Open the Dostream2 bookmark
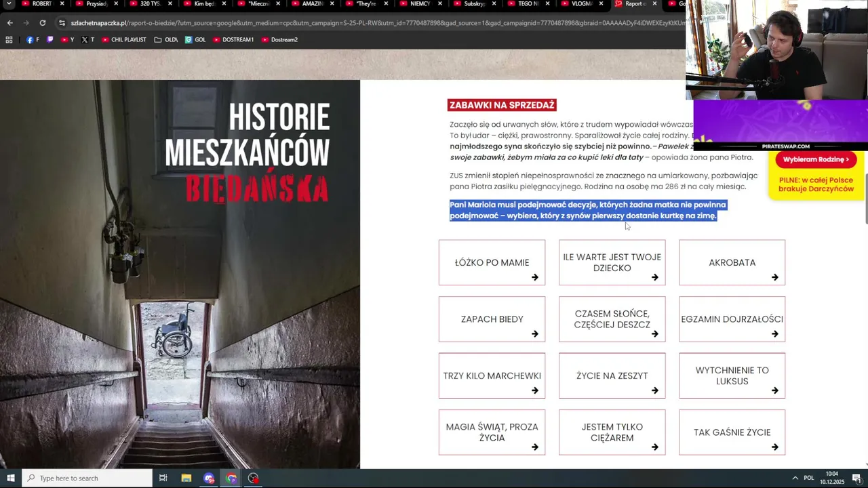This screenshot has width=868, height=488. coord(279,39)
